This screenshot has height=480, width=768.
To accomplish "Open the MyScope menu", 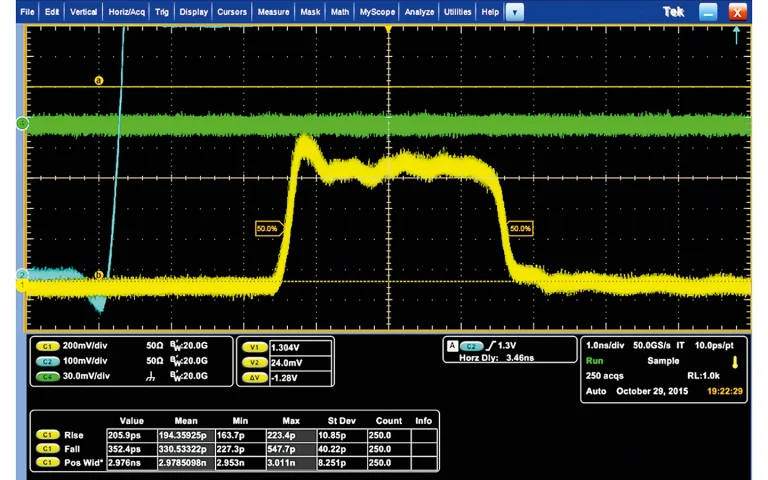I will 377,12.
